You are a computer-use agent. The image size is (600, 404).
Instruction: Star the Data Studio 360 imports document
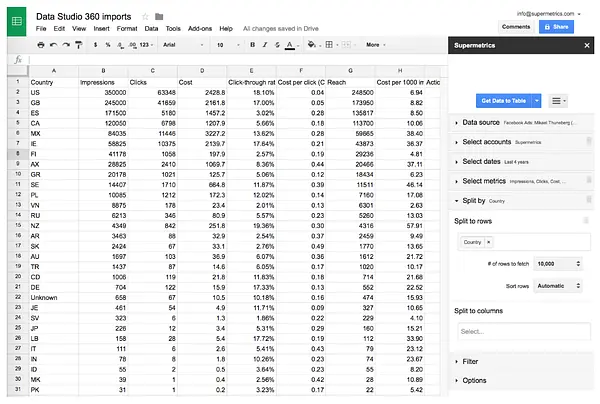click(145, 16)
